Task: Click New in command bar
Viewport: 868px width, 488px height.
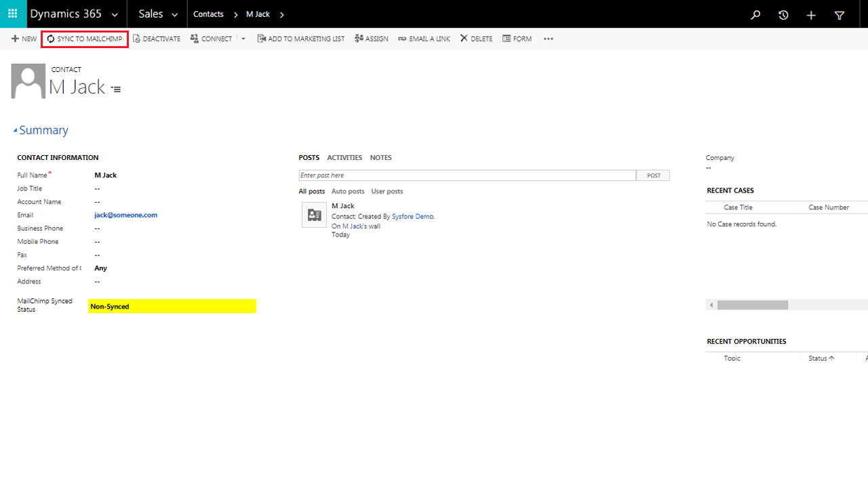Action: pyautogui.click(x=24, y=39)
